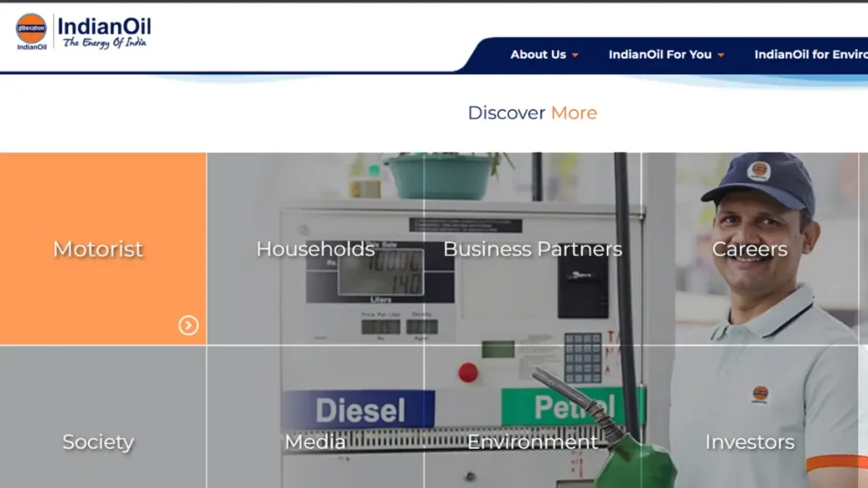Select the IndianOil For You menu label
The height and width of the screenshot is (488, 868).
pos(659,54)
